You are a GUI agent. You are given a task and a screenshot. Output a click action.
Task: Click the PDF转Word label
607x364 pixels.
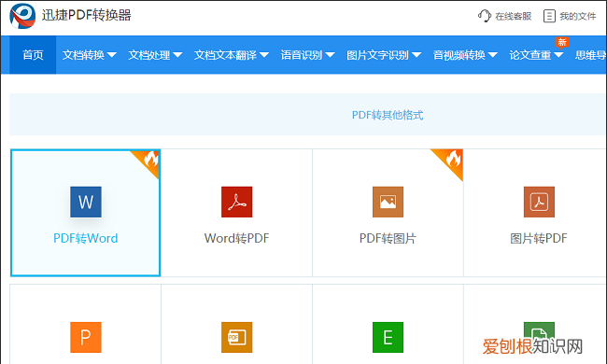tap(86, 238)
